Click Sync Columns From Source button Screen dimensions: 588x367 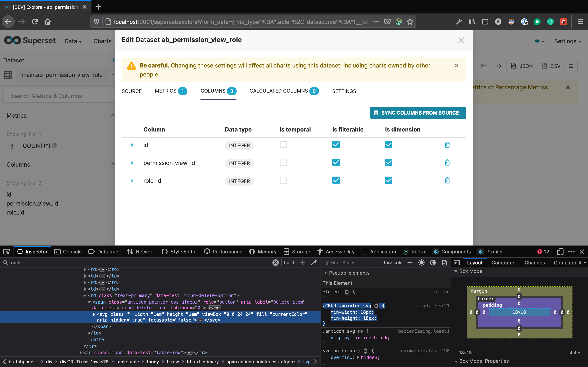418,113
